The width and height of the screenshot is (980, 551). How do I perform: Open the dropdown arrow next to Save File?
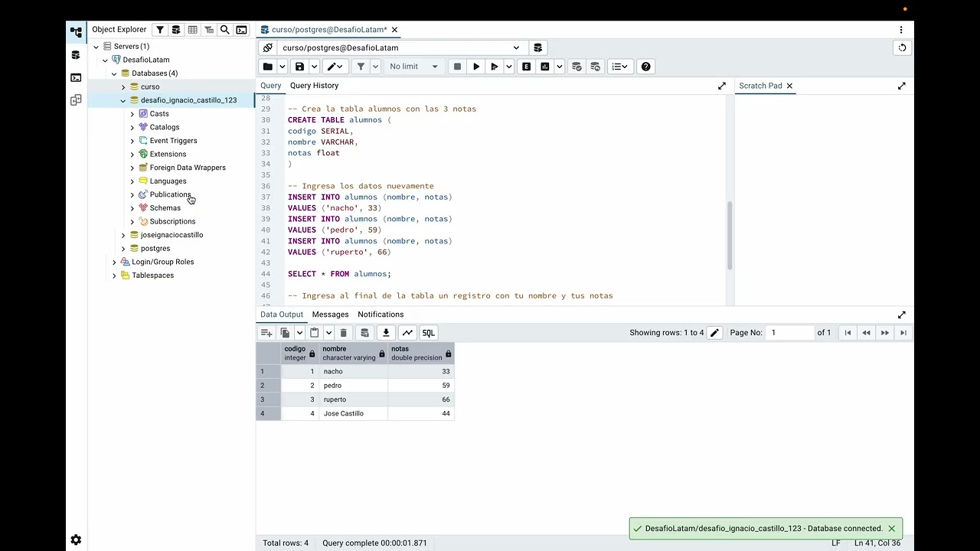[x=315, y=67]
